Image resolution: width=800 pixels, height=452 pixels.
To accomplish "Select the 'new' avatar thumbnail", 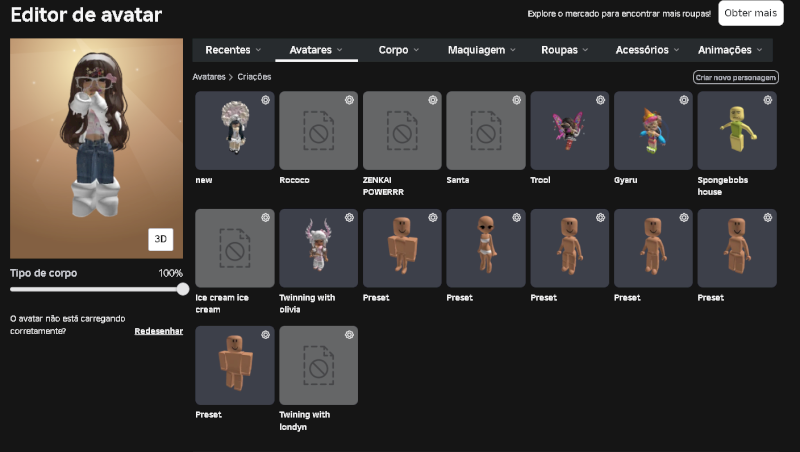I will point(235,131).
